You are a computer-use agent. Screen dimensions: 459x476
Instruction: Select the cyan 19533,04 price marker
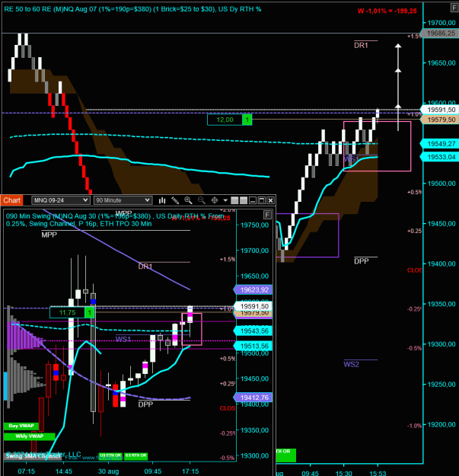pos(439,157)
